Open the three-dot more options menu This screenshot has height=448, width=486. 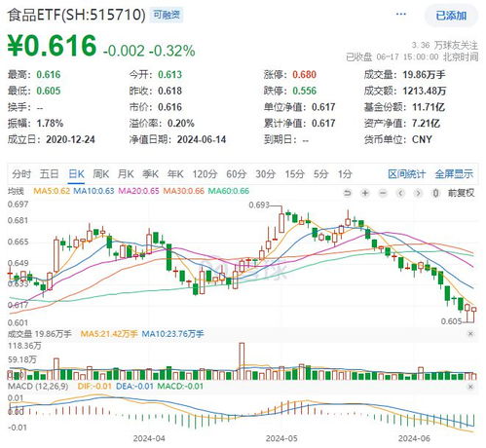coord(401,15)
